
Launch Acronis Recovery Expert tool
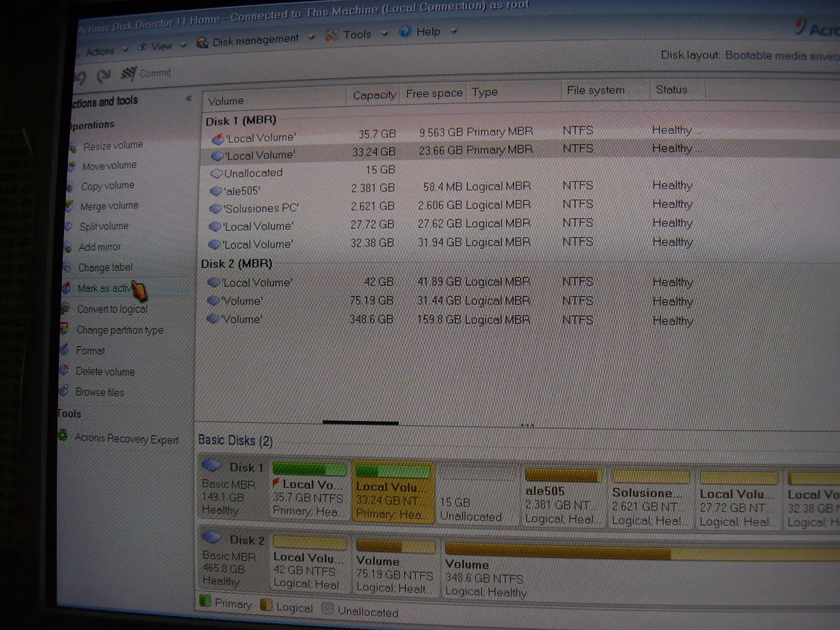tap(126, 438)
